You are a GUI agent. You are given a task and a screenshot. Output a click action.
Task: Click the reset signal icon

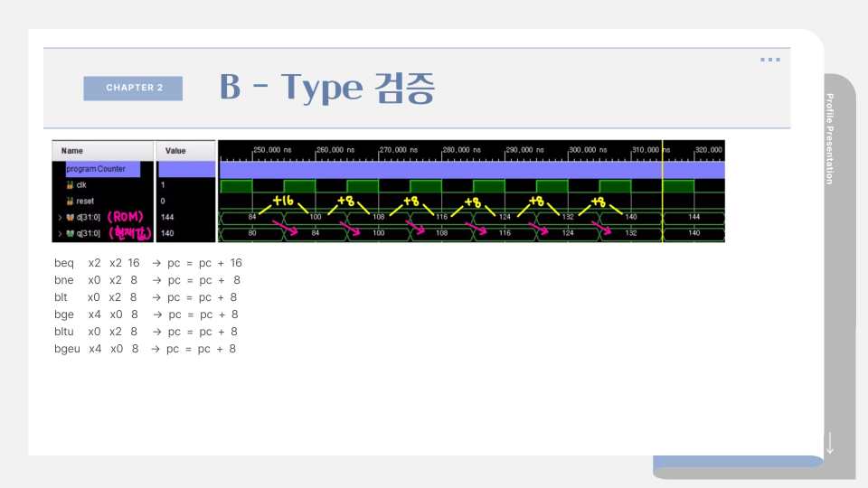click(x=70, y=201)
